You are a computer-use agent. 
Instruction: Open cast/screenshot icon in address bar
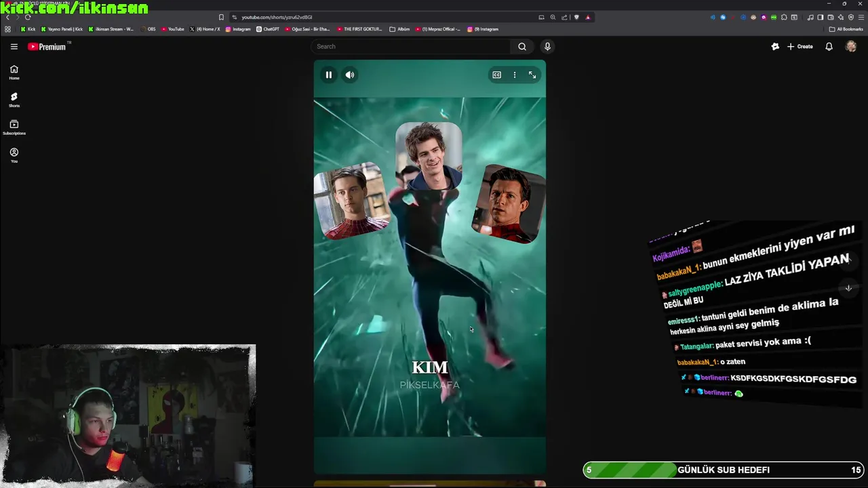point(541,17)
